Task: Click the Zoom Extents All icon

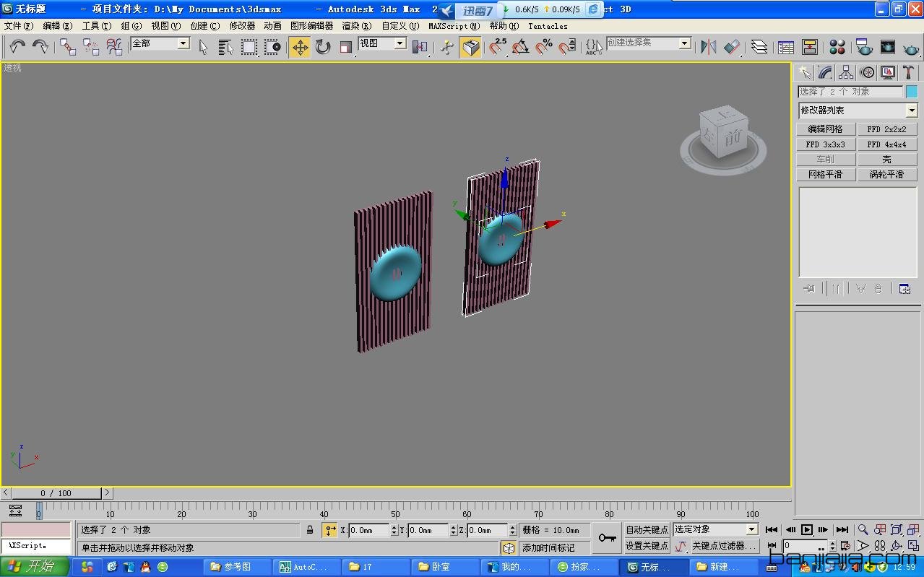Action: pos(913,530)
